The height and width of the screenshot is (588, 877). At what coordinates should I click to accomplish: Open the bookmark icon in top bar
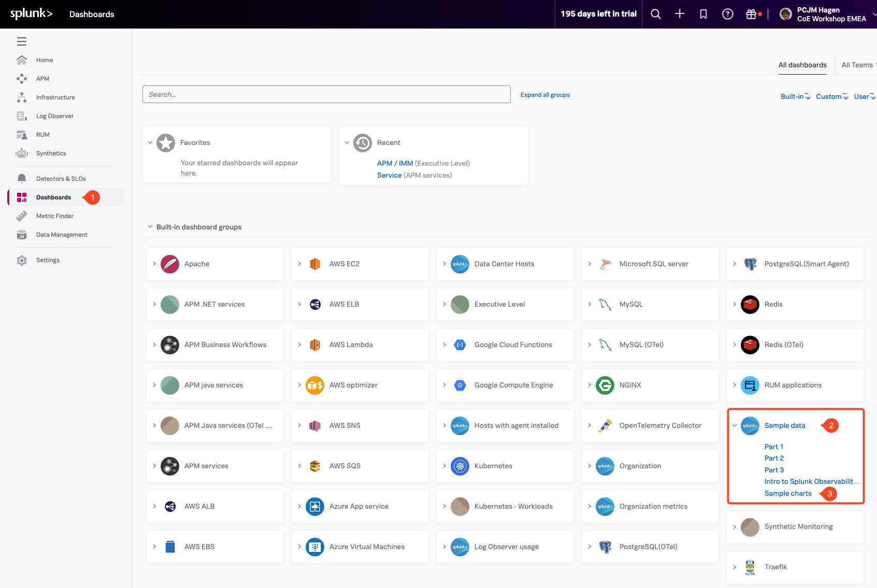tap(703, 14)
